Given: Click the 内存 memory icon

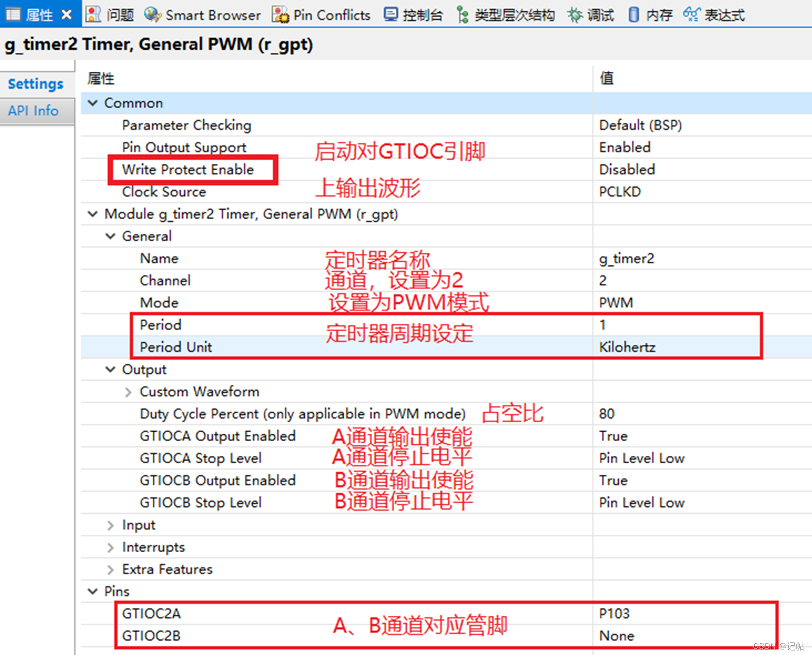Looking at the screenshot, I should click(634, 15).
